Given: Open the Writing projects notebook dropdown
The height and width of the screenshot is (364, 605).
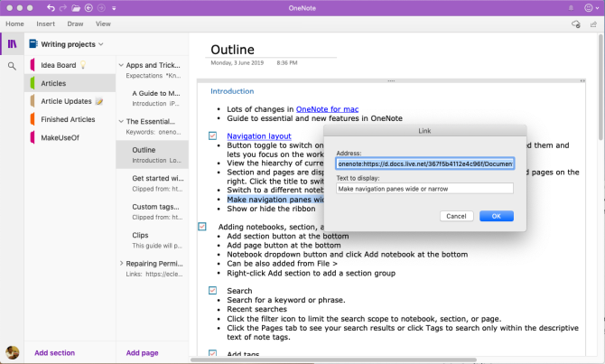Looking at the screenshot, I should click(72, 44).
